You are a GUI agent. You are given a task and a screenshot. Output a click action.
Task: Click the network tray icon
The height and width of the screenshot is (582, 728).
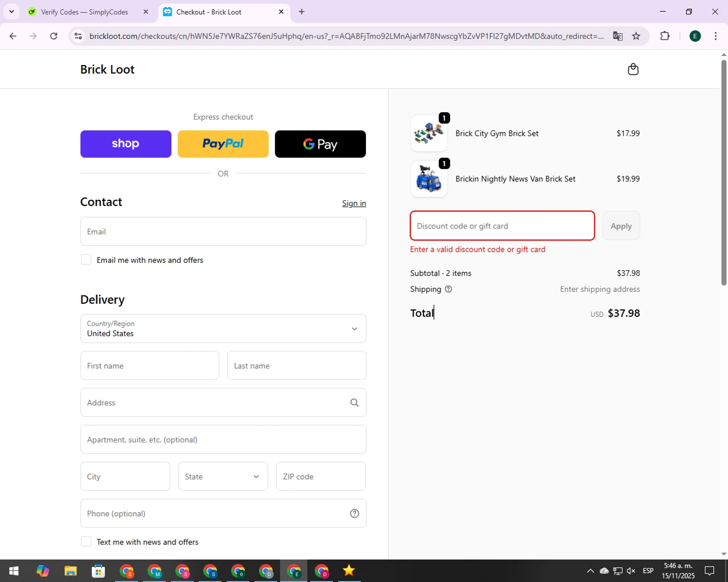(617, 571)
